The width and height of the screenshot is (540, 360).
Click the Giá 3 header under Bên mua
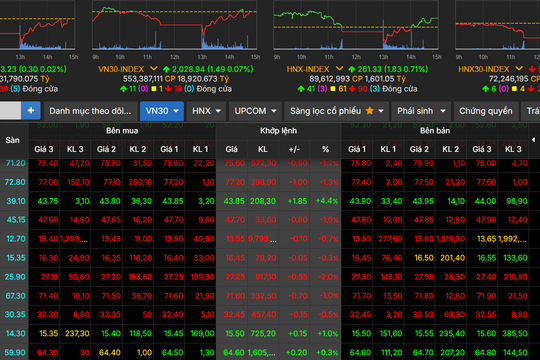click(44, 149)
